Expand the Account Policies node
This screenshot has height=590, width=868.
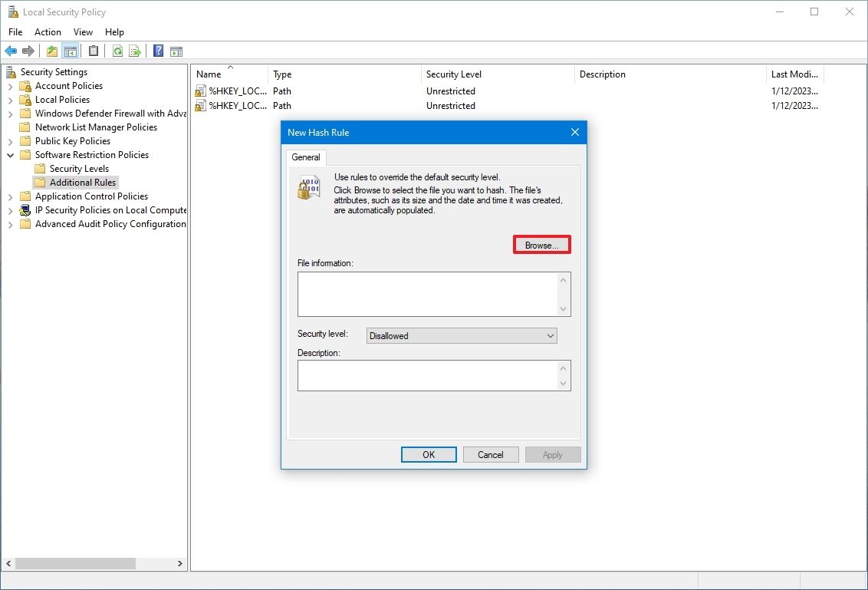click(x=10, y=85)
